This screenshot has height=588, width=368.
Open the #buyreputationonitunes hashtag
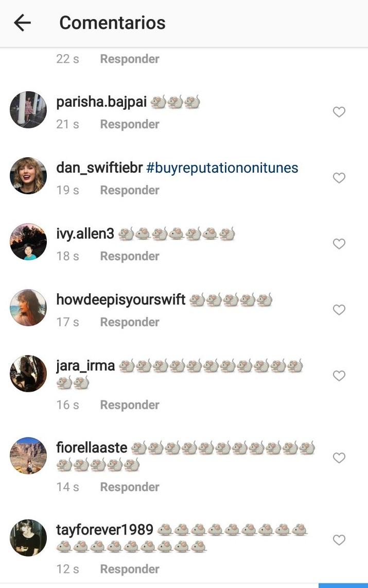[222, 168]
